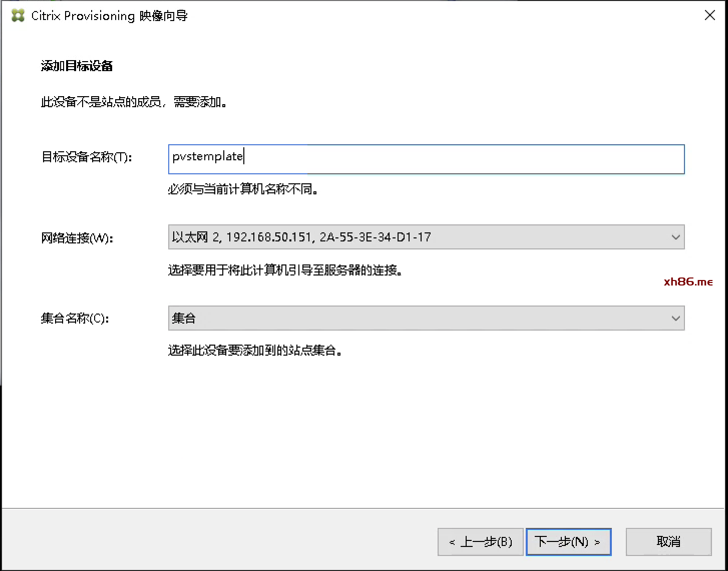The height and width of the screenshot is (571, 728).
Task: Click the window title Citrix Provisioning 映像向导
Action: (x=110, y=16)
